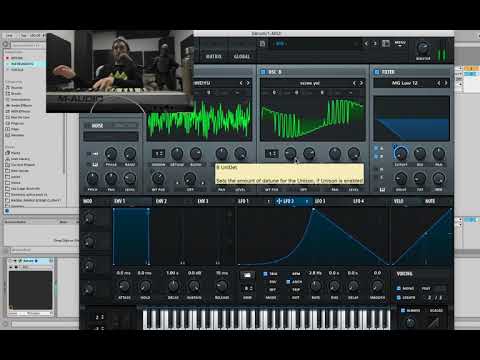Toggle filter routing for noise N
This screenshot has width=480, height=360.
point(377,169)
